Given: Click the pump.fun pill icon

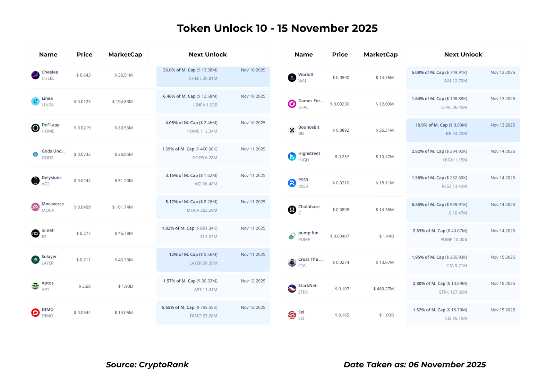Looking at the screenshot, I should pos(292,236).
